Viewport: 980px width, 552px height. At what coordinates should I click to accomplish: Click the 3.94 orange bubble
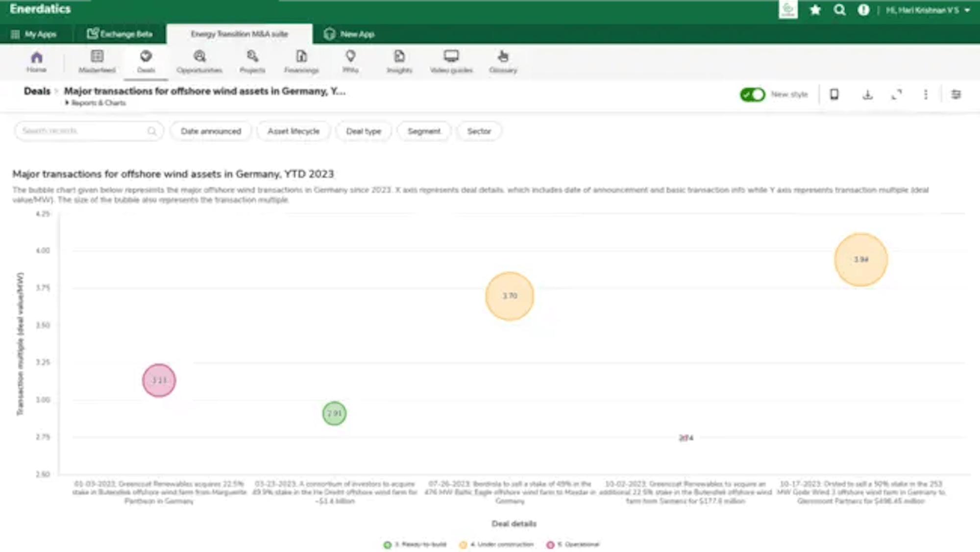[861, 259]
